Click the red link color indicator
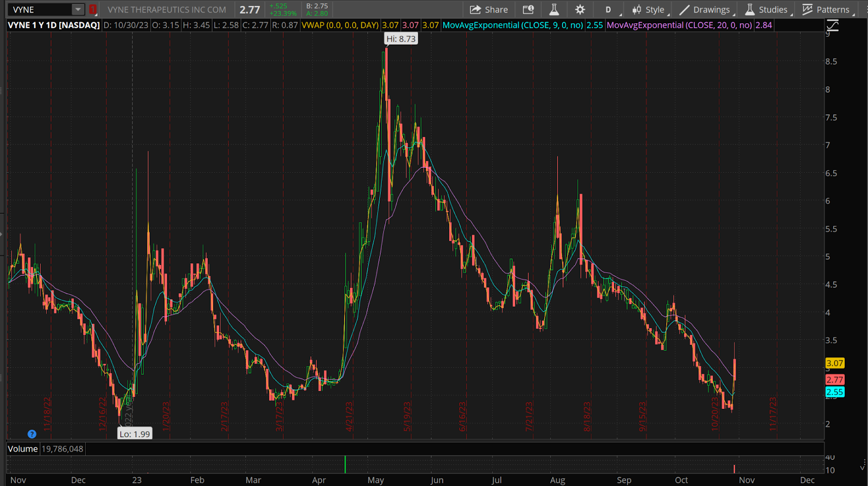This screenshot has width=868, height=486. [93, 10]
